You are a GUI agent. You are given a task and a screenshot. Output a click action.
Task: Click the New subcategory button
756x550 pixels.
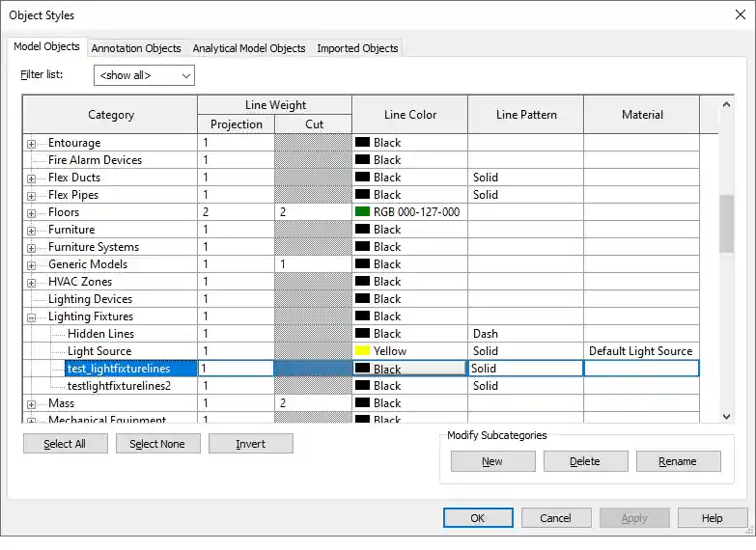click(492, 461)
